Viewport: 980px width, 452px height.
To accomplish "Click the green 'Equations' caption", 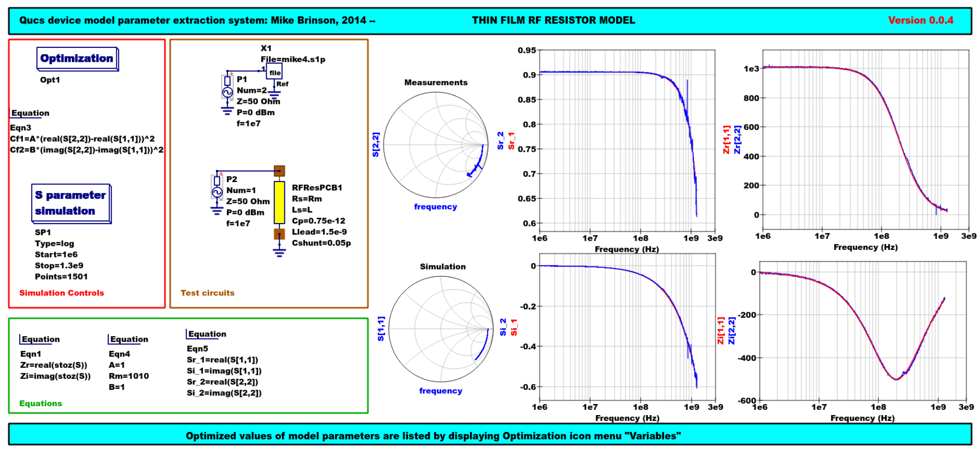I will [x=41, y=404].
